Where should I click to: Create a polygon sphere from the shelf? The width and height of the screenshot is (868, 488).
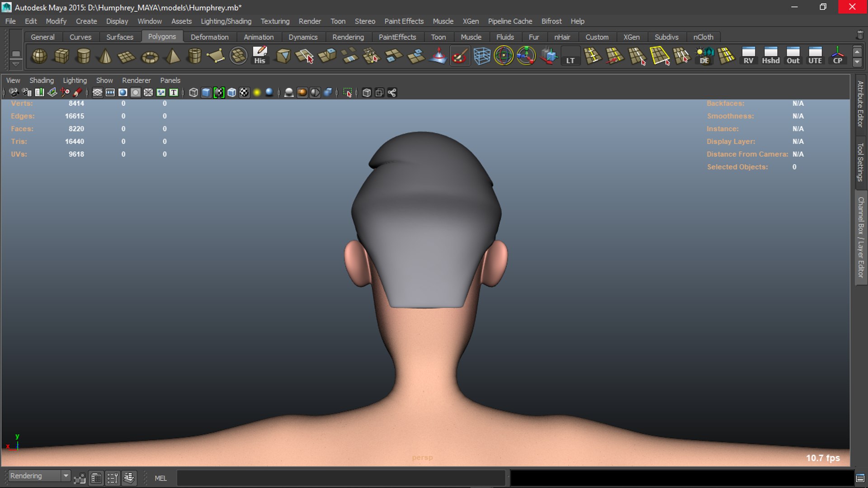click(39, 56)
